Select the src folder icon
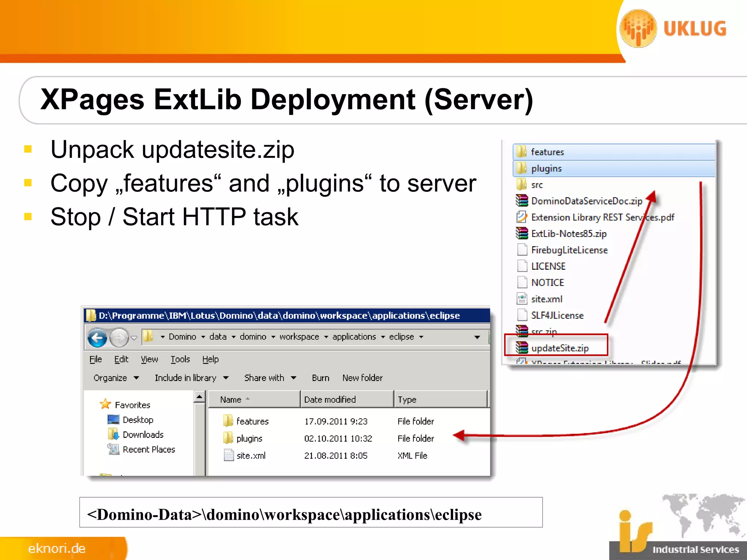The height and width of the screenshot is (560, 747). (x=522, y=184)
